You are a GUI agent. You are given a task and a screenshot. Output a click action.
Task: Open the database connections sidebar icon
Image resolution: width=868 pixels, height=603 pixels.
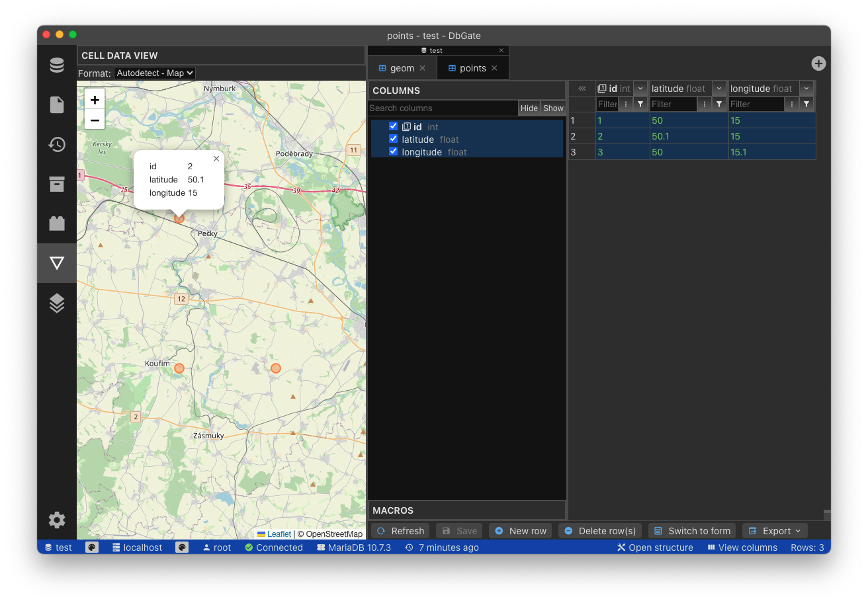click(x=57, y=65)
